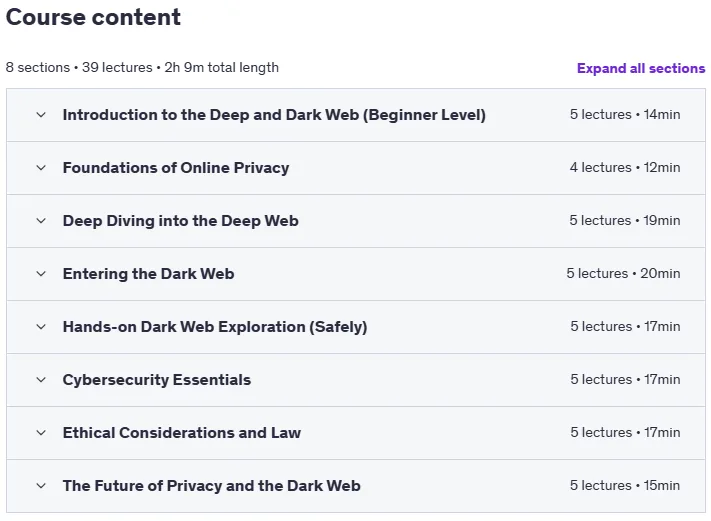Select The Future of Privacy and the Dark Web title
This screenshot has width=711, height=521.
coord(211,486)
